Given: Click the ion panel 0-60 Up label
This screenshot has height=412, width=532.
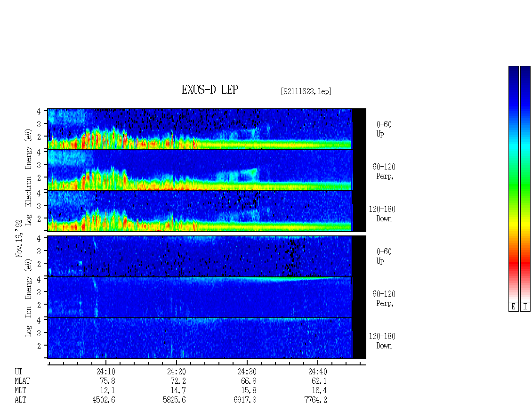Looking at the screenshot, I should click(384, 256).
